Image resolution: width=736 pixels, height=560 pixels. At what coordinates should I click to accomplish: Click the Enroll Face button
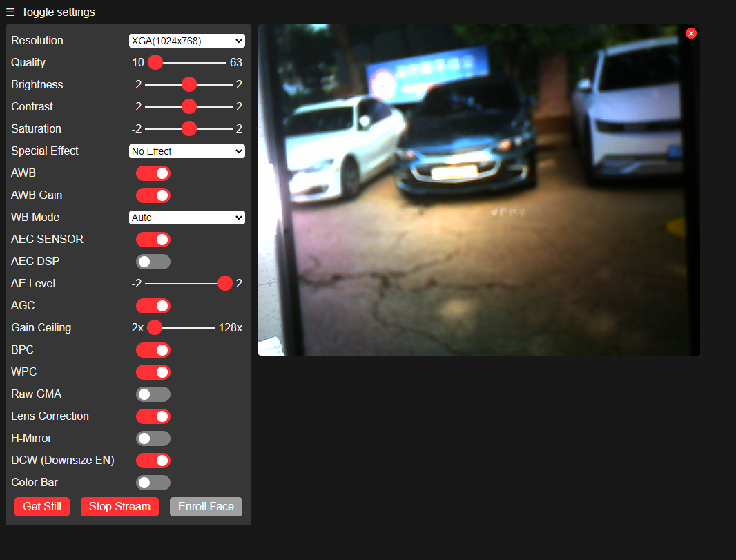pos(206,507)
